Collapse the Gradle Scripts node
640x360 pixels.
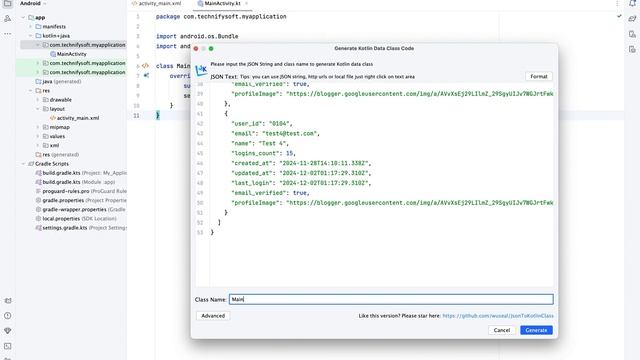[23, 164]
